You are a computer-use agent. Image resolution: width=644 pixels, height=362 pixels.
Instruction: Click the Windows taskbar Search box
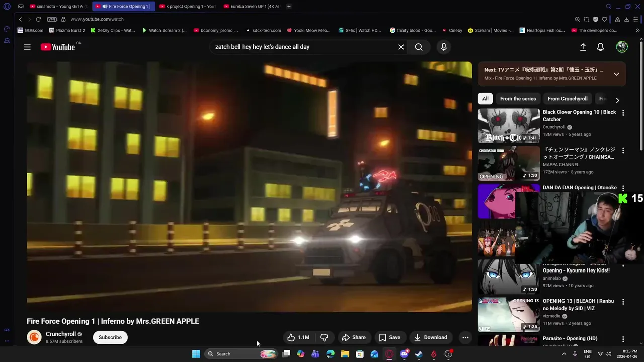coord(242,354)
